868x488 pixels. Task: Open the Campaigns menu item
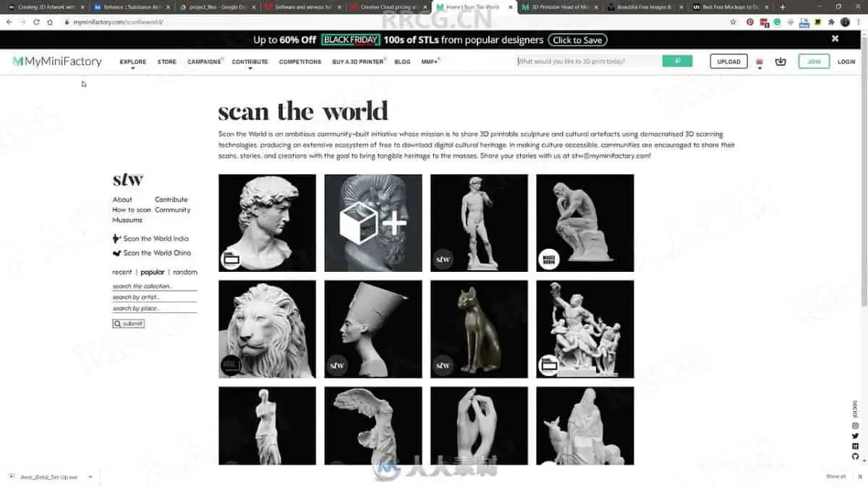point(205,62)
